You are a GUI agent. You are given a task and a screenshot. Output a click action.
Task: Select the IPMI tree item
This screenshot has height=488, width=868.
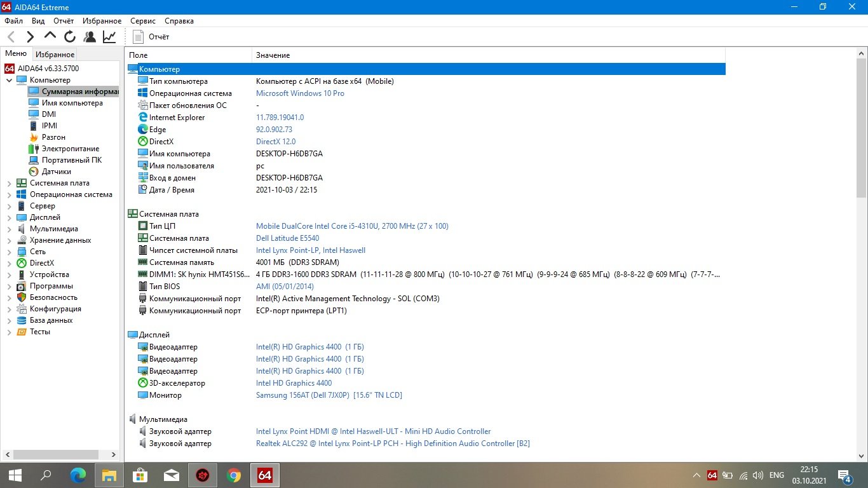pos(50,126)
